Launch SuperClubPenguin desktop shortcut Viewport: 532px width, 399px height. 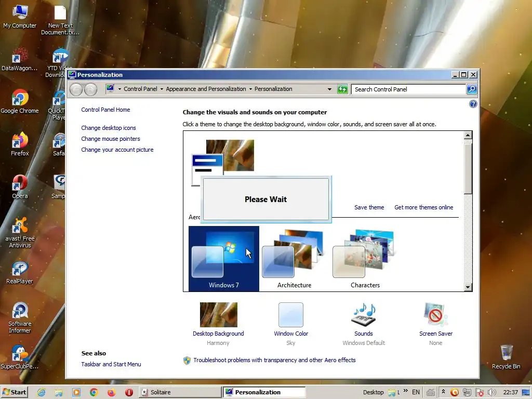click(20, 357)
